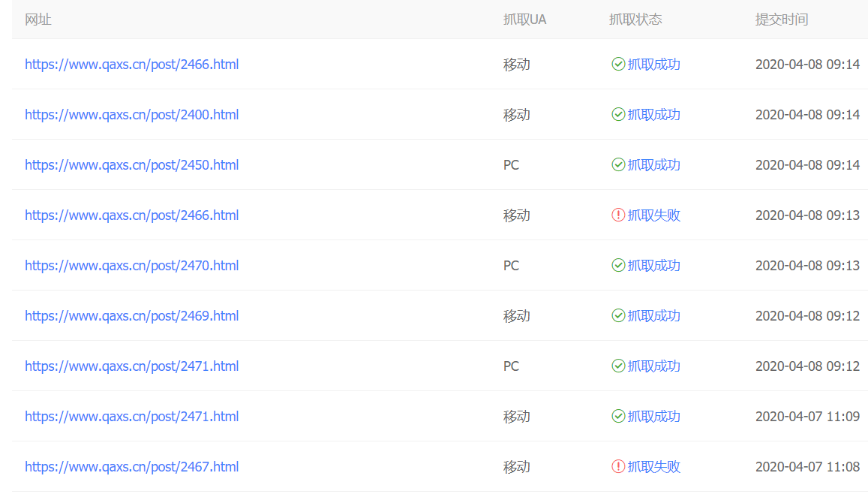
Task: Open the post/2471.html link at 09:12
Action: pyautogui.click(x=132, y=366)
